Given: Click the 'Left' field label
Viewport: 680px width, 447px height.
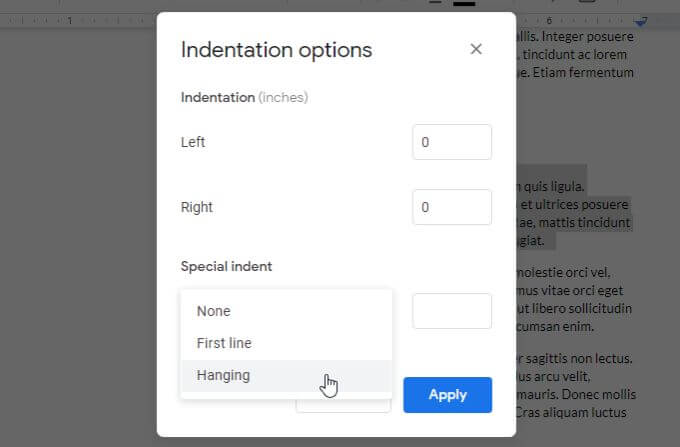Looking at the screenshot, I should point(193,142).
